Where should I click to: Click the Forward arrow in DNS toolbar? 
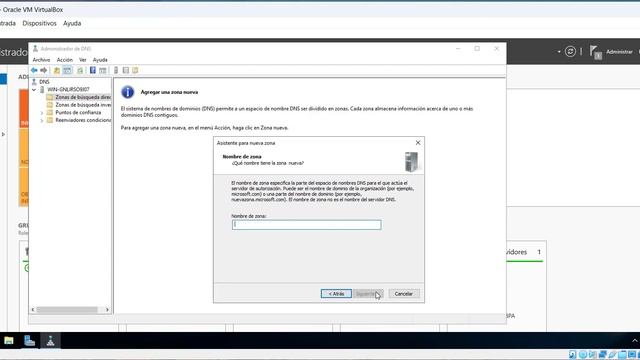pyautogui.click(x=44, y=70)
